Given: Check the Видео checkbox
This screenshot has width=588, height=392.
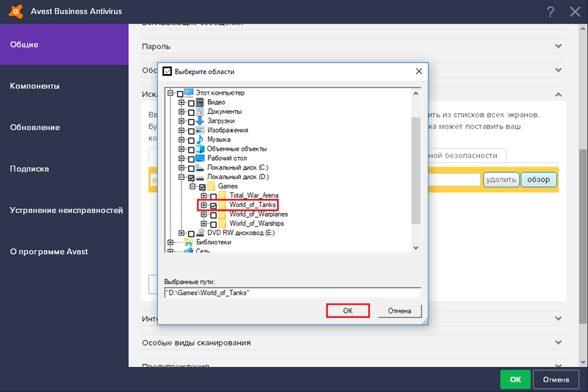Looking at the screenshot, I should 191,103.
